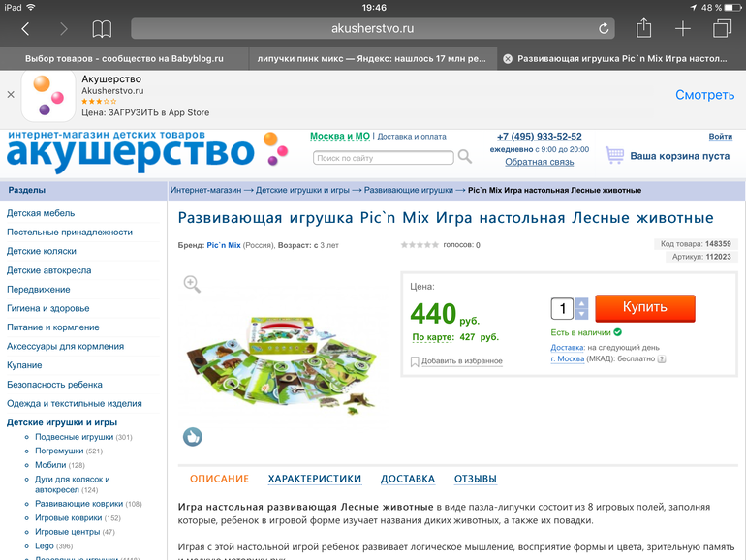
Task: Tap the Safari back arrow
Action: (x=26, y=29)
